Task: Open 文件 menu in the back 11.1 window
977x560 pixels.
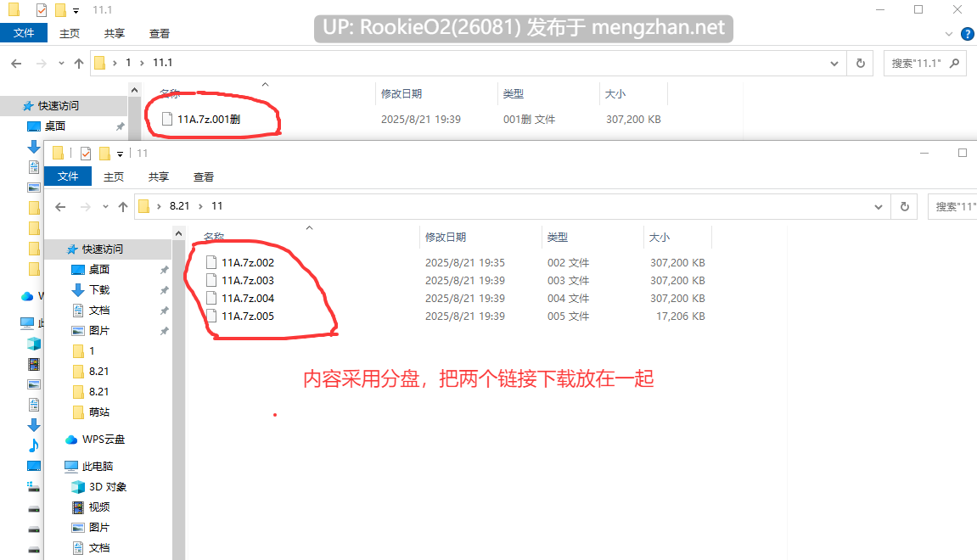Action: click(24, 33)
